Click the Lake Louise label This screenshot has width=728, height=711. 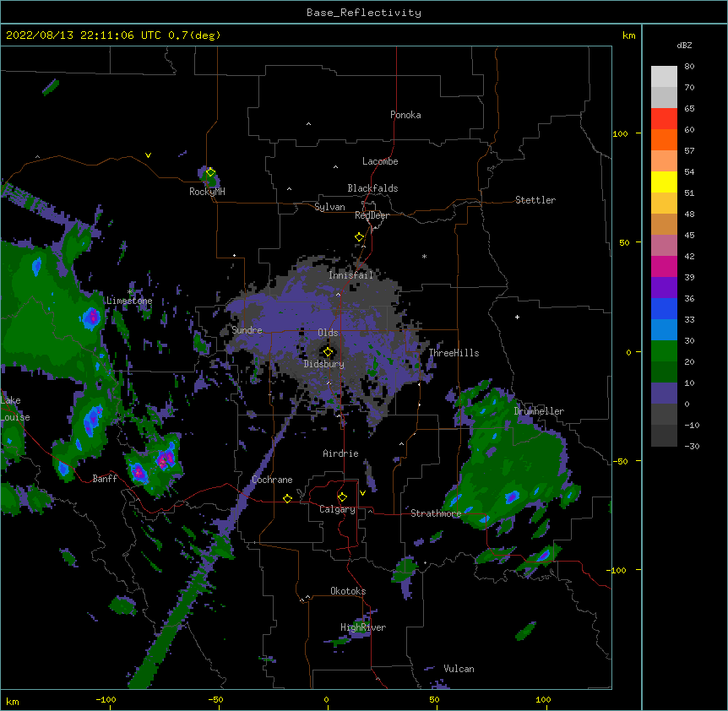tap(15, 409)
